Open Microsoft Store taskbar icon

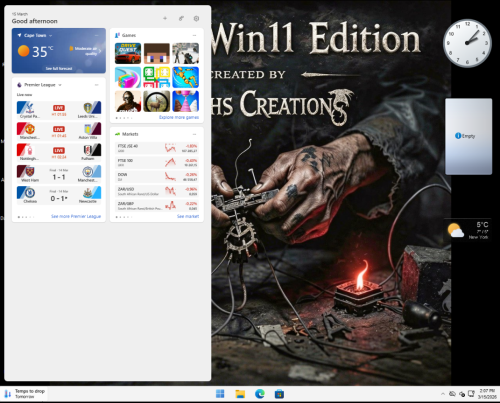[x=279, y=394]
